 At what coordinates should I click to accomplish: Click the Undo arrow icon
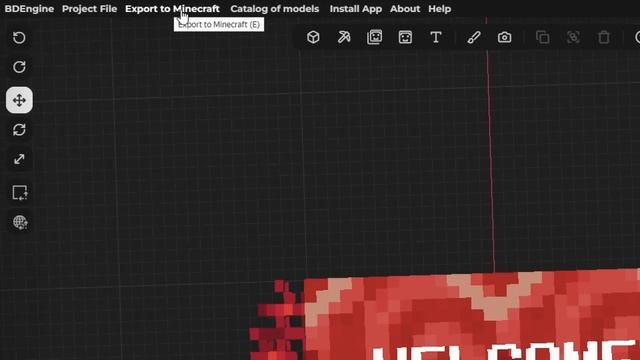[19, 38]
